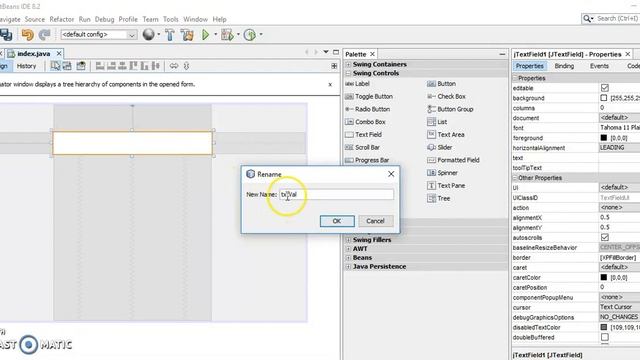Screen dimensions: 640x360
Task: Click the Debug Project icon
Action: (x=227, y=35)
